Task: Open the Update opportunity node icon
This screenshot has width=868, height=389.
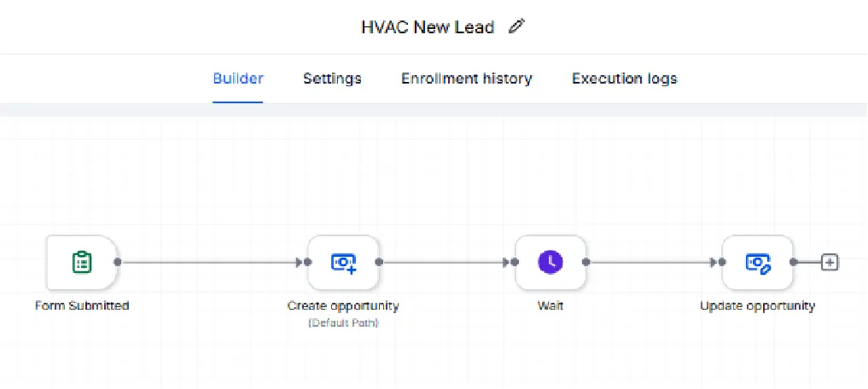Action: [758, 262]
